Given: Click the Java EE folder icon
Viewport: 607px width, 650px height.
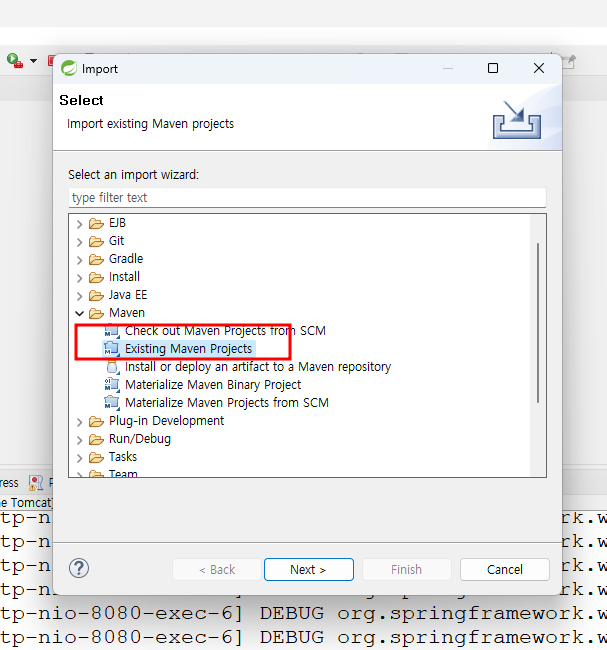Looking at the screenshot, I should [96, 296].
